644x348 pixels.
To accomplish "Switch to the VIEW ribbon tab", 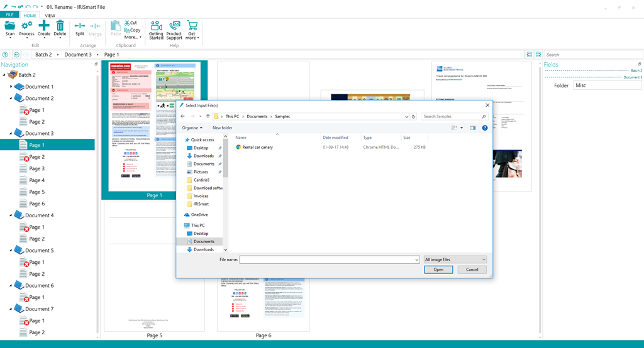I will pos(50,15).
